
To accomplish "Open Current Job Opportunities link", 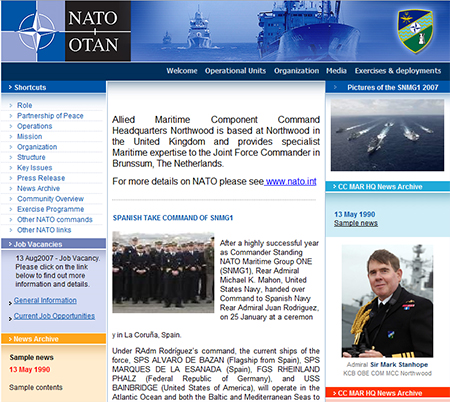I will (x=54, y=316).
